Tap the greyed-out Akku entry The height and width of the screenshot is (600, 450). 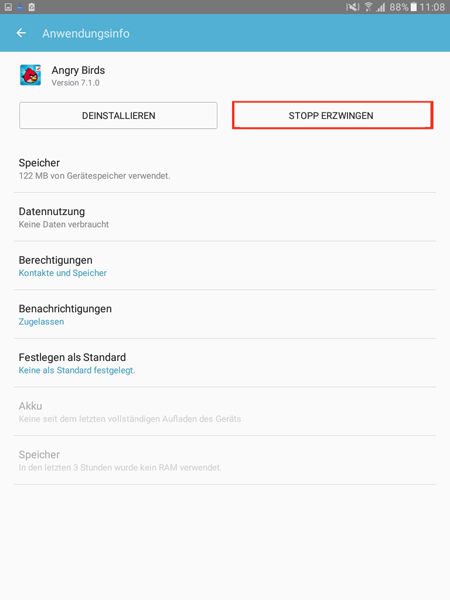click(225, 412)
